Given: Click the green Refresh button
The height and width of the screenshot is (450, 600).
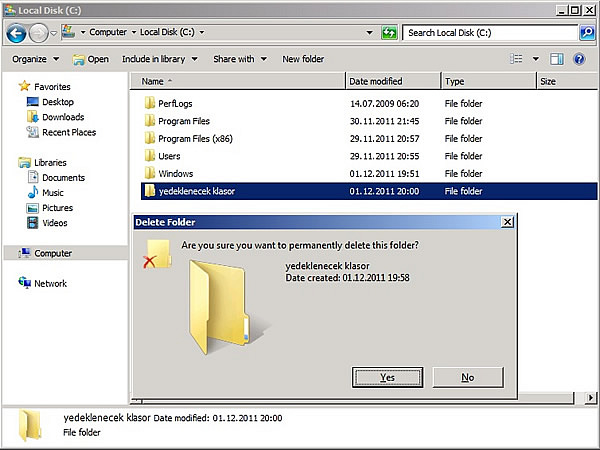Looking at the screenshot, I should click(389, 33).
